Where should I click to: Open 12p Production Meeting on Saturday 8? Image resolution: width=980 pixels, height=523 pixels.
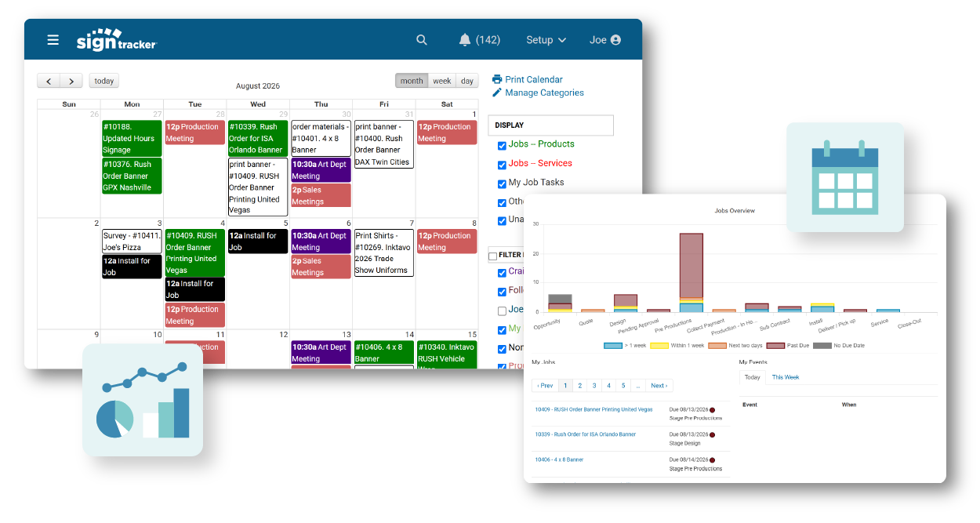[x=447, y=242]
